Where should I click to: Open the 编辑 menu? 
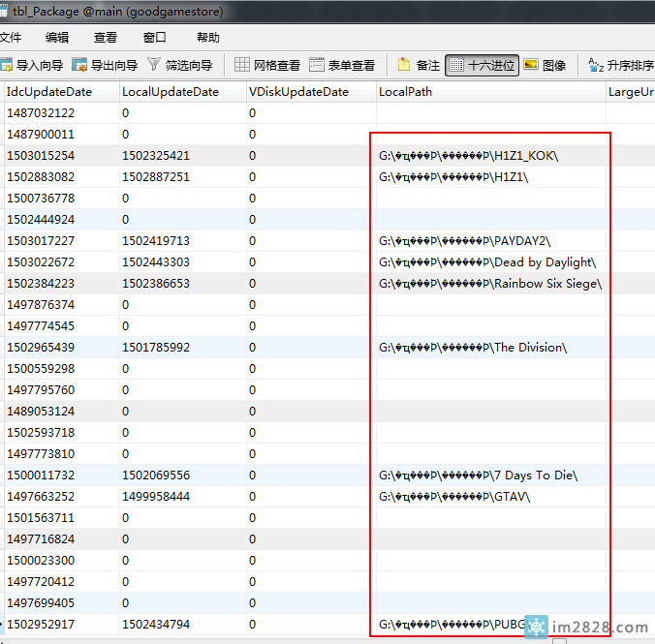(x=57, y=38)
